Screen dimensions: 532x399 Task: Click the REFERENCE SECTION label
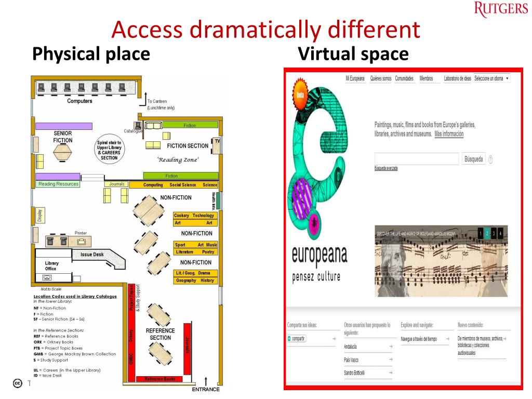click(160, 334)
